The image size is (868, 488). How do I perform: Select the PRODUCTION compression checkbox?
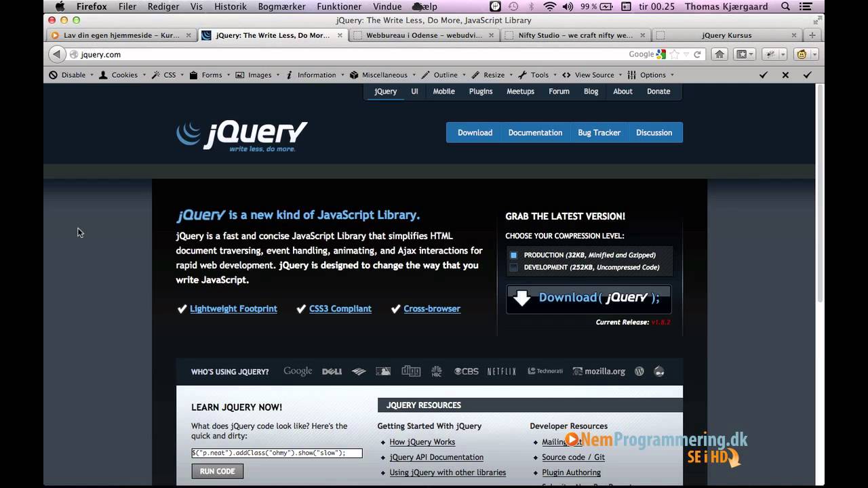[513, 256]
